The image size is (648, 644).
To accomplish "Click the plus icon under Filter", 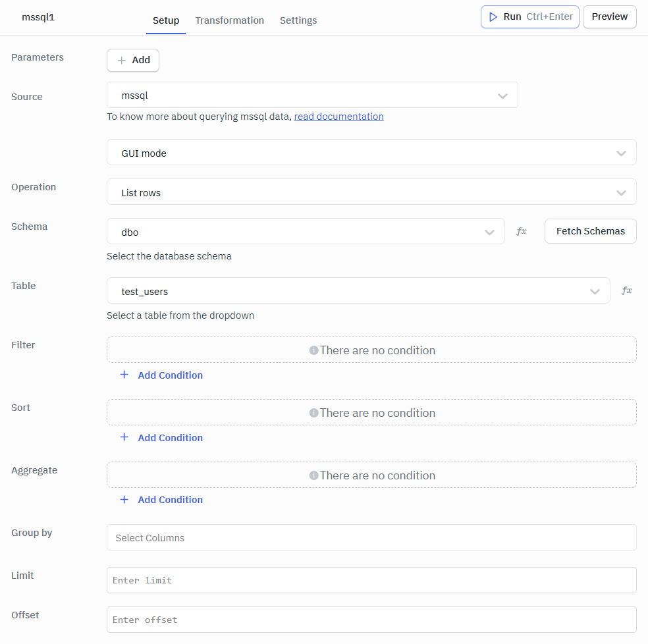I will tap(124, 375).
